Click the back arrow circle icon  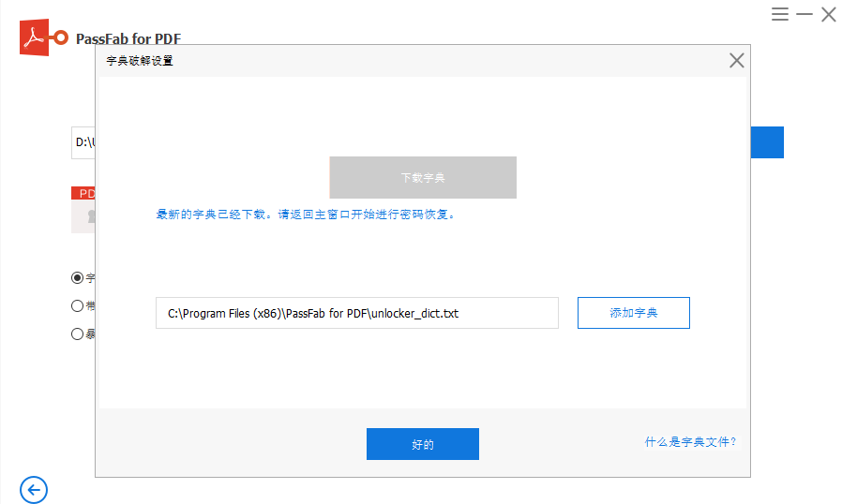[34, 490]
